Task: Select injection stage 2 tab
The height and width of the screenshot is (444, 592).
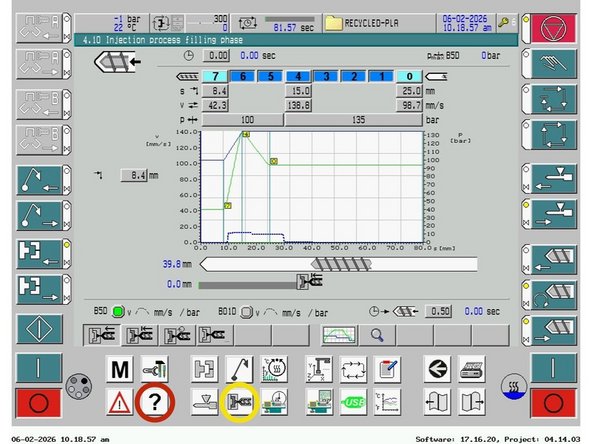Action: (x=353, y=77)
